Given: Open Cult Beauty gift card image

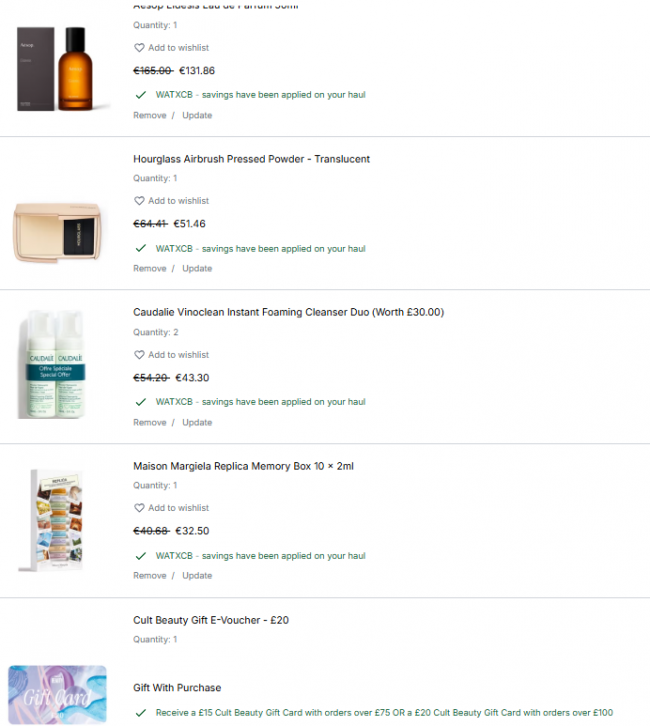Looking at the screenshot, I should 57,694.
